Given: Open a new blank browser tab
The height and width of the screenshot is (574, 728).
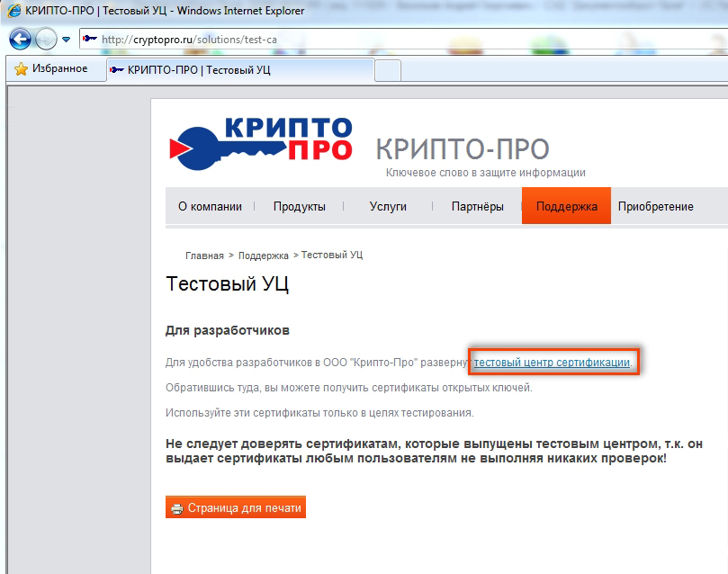Looking at the screenshot, I should pos(388,71).
